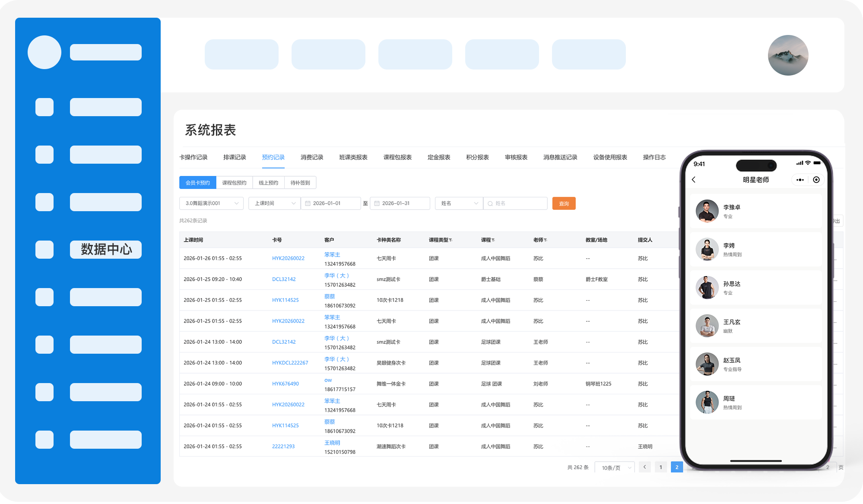Switch to the 消费记录 tab
Image resolution: width=863 pixels, height=504 pixels.
[312, 157]
